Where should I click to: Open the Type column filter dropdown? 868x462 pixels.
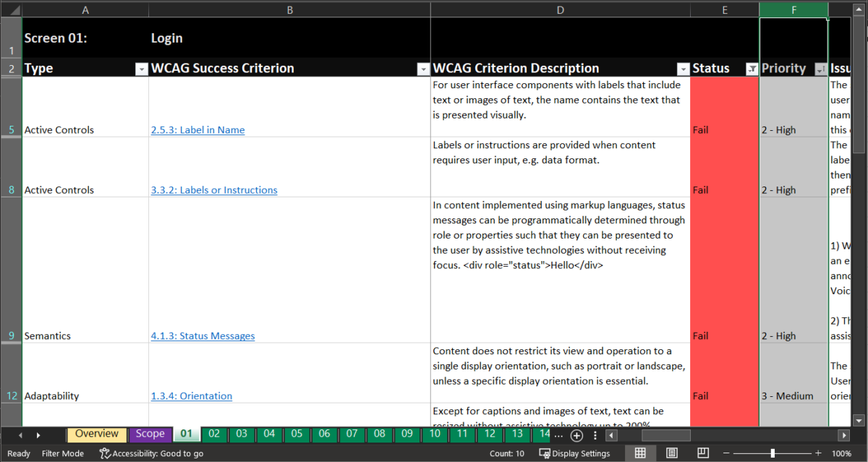(142, 69)
